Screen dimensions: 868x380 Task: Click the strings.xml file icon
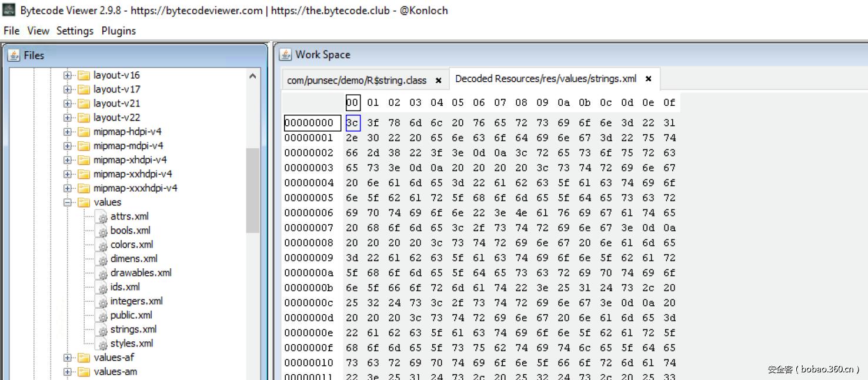(103, 329)
